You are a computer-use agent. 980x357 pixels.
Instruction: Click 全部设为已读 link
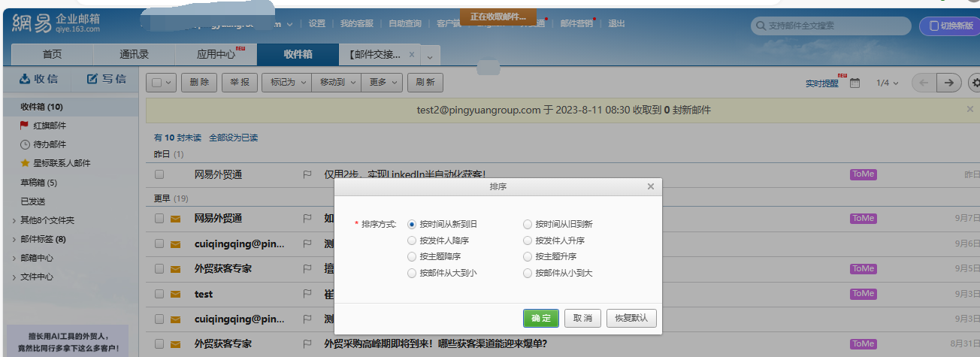pyautogui.click(x=233, y=138)
